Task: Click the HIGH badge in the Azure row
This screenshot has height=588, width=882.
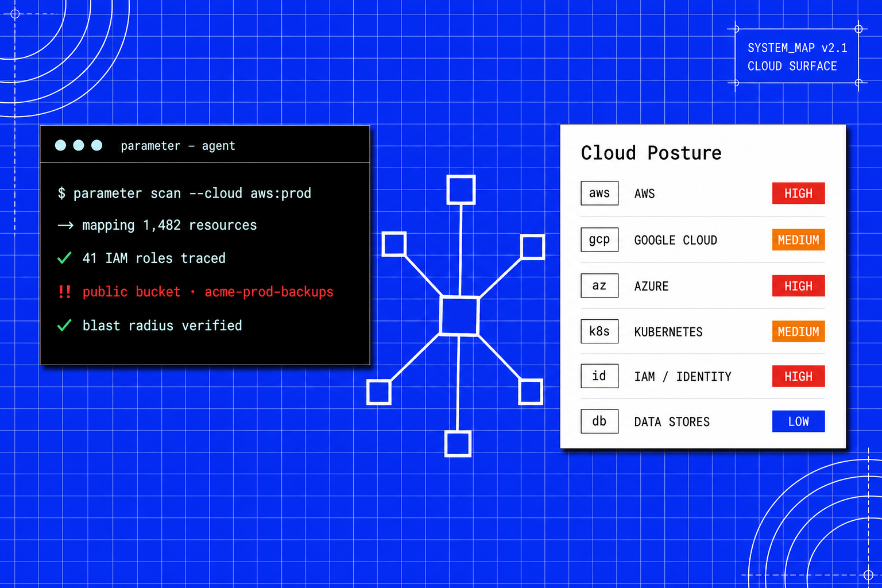Action: pos(798,285)
